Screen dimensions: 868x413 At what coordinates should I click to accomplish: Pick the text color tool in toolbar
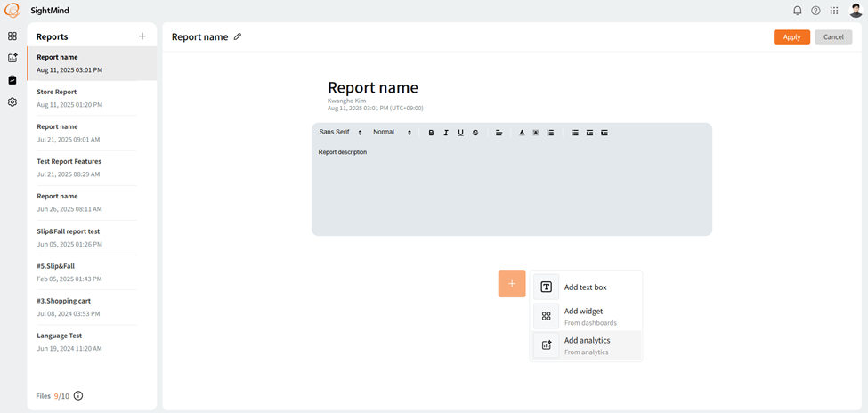tap(522, 133)
